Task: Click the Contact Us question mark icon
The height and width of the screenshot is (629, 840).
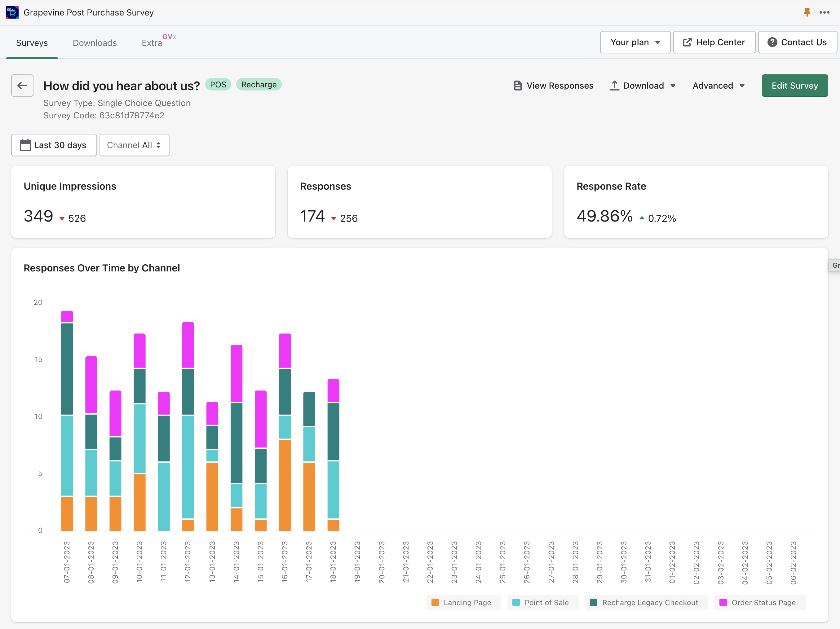Action: (772, 42)
